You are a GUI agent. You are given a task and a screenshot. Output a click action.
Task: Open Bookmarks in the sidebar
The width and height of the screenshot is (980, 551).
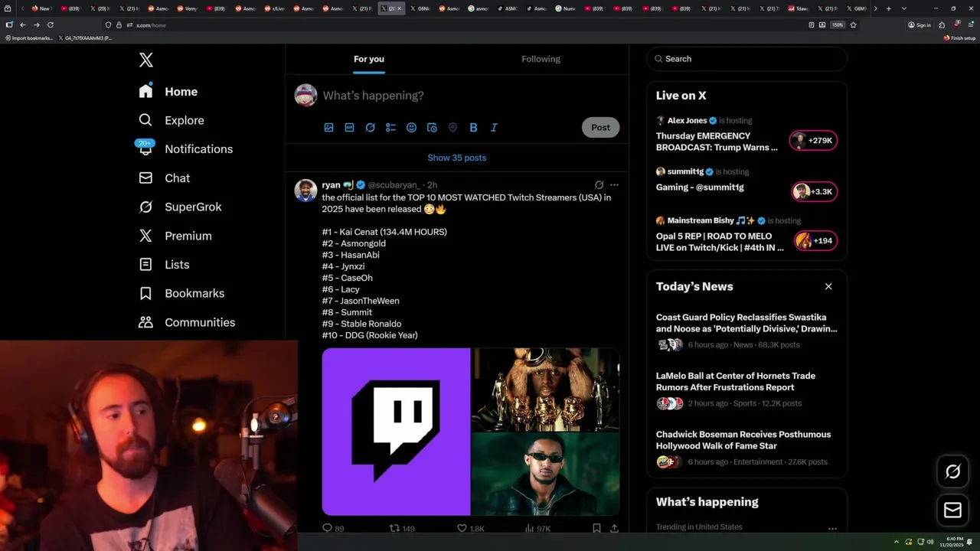tap(181, 293)
